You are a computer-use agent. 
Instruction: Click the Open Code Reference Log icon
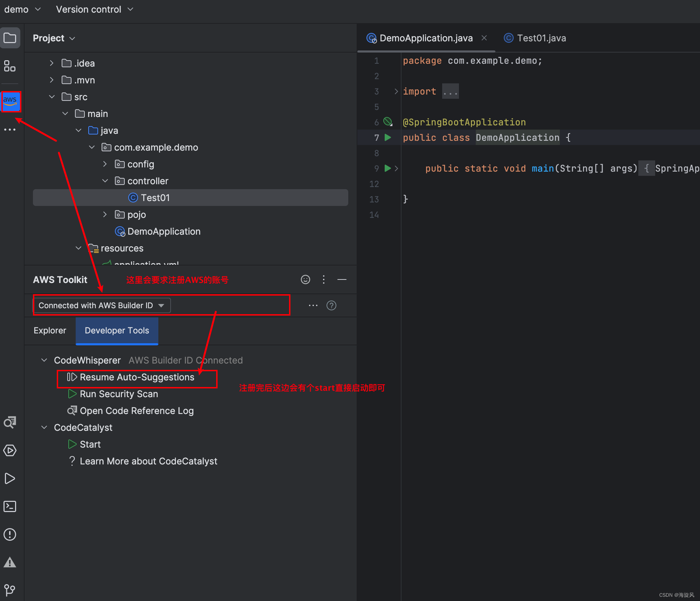(x=72, y=410)
